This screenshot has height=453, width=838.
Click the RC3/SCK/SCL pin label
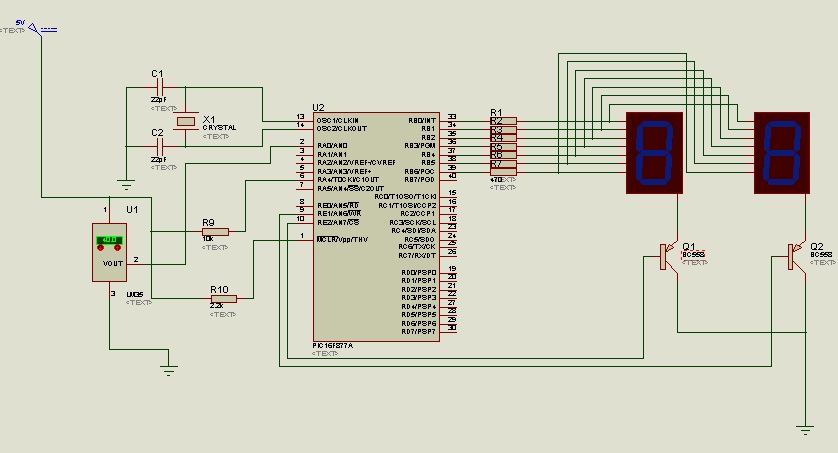[x=413, y=222]
